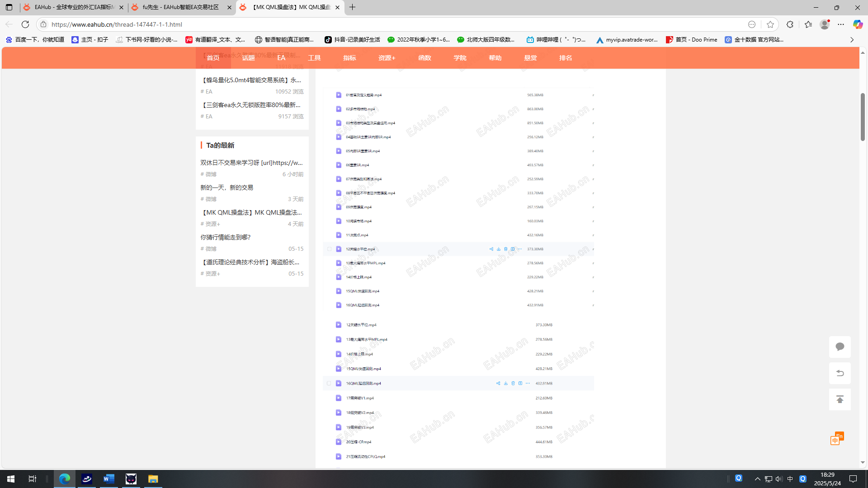Open 排名 in site navigation
868x488 pixels.
click(x=566, y=58)
